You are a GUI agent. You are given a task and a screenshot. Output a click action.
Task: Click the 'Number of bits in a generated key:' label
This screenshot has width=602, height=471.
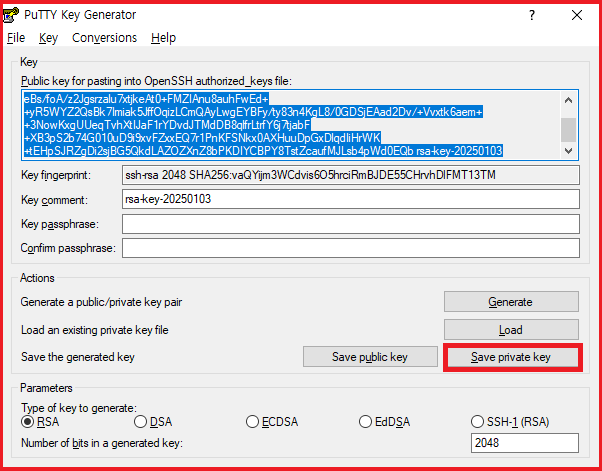(102, 443)
